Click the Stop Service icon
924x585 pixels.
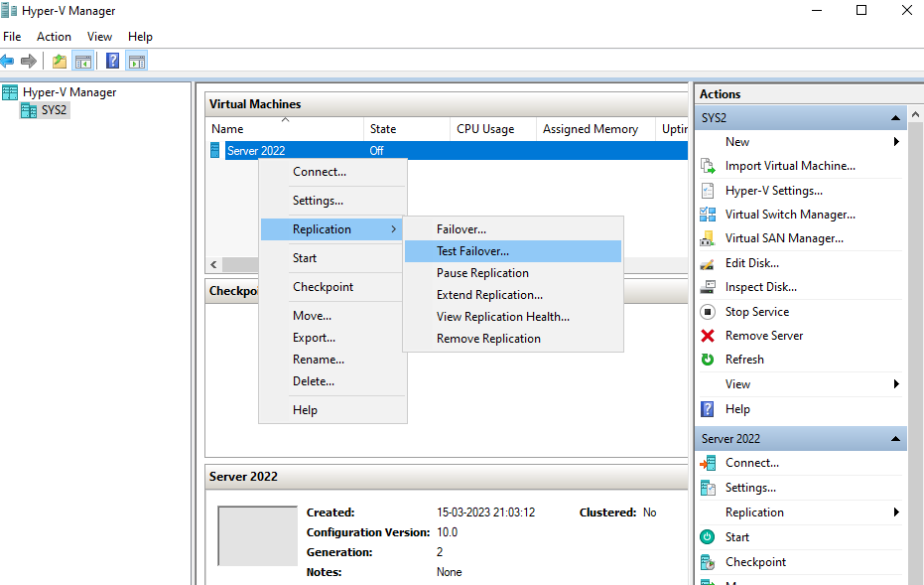[x=708, y=312]
